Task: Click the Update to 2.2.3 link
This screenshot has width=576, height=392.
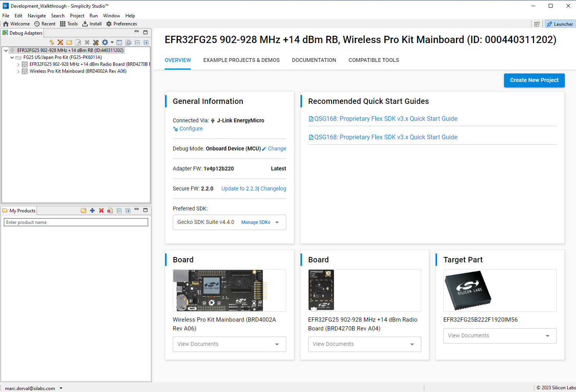Action: pyautogui.click(x=240, y=188)
